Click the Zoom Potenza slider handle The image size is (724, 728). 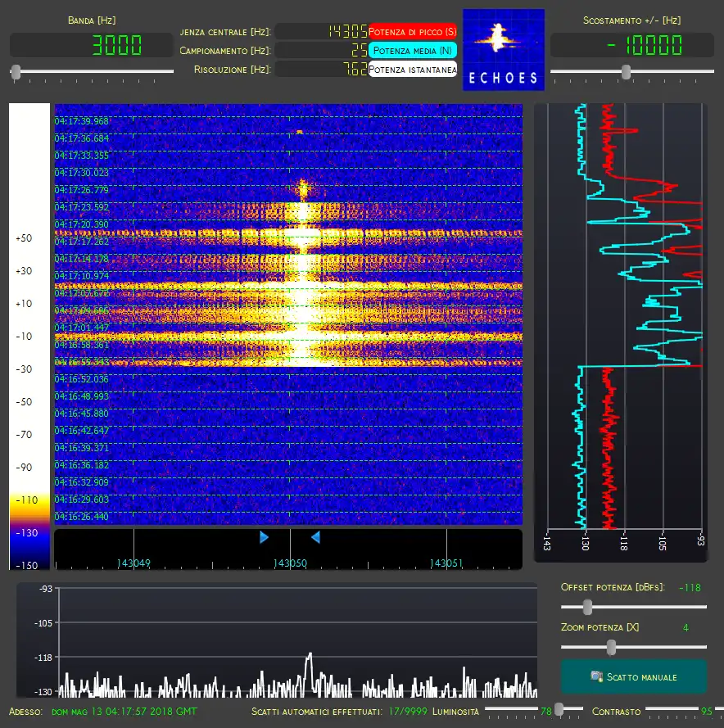611,647
